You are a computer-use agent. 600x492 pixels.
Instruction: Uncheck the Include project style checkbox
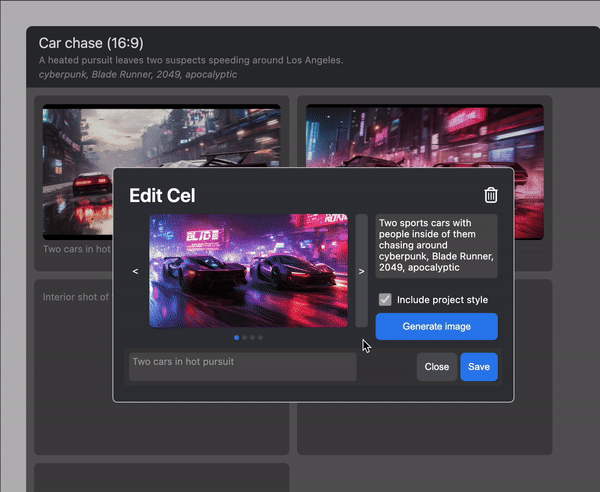(385, 299)
